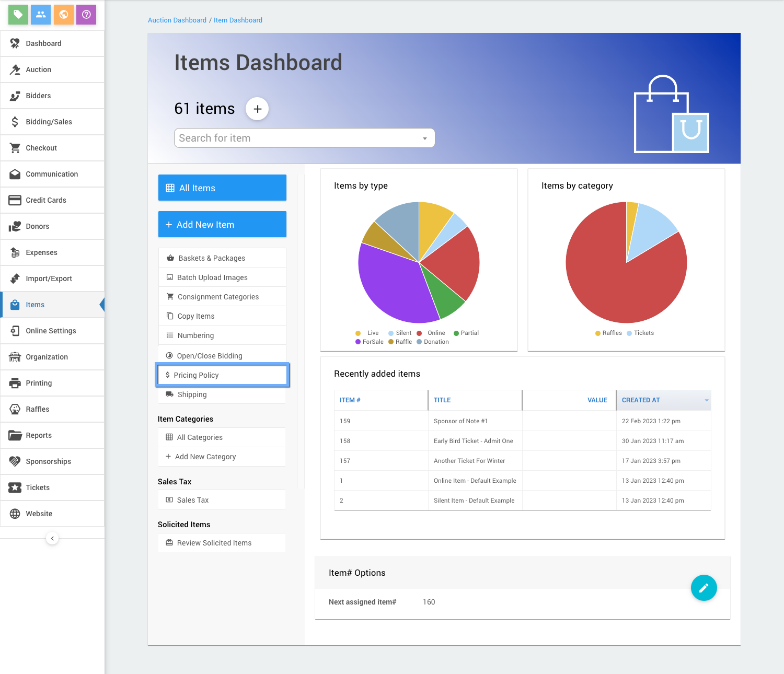Click the orange globe icon button
The image size is (784, 674).
[64, 15]
